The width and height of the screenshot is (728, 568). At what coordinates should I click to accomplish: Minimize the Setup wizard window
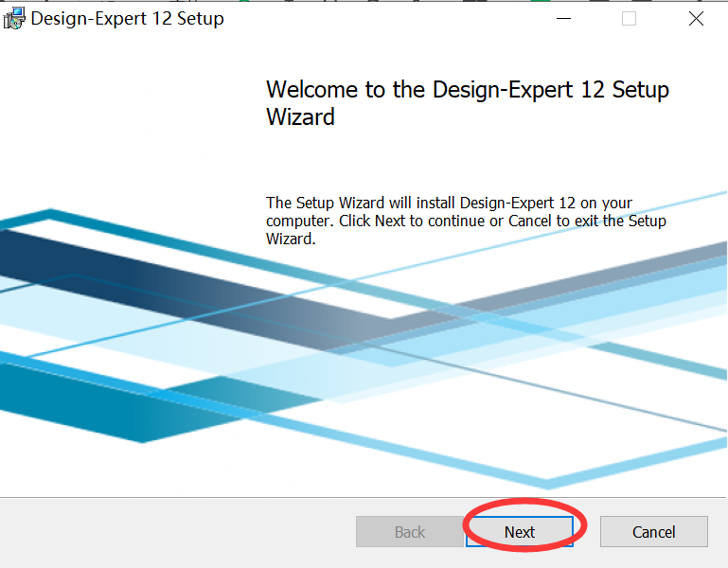point(563,19)
